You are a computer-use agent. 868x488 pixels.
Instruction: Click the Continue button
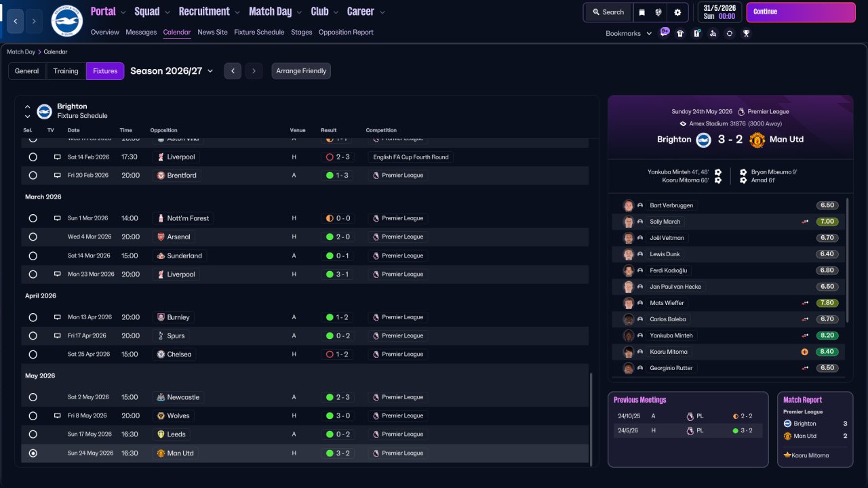click(x=801, y=12)
